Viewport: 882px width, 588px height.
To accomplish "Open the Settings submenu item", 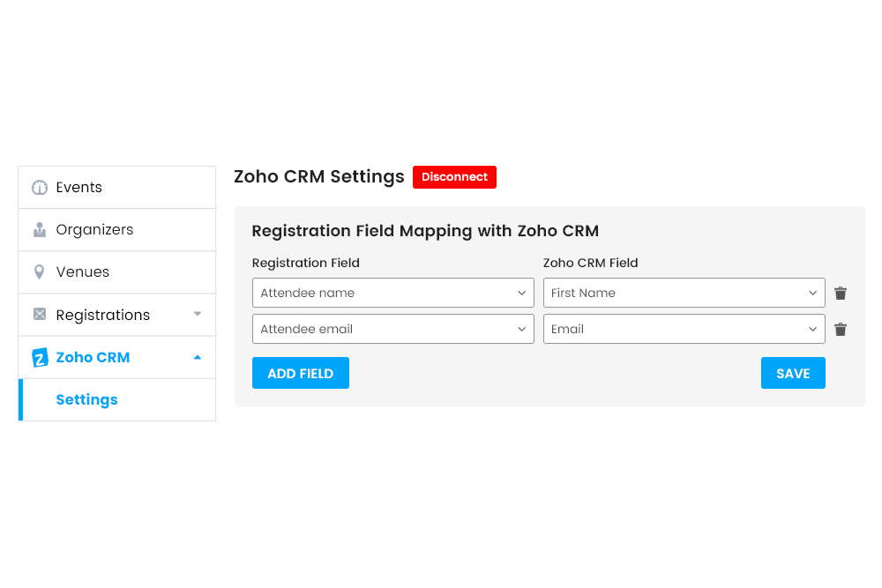I will (x=117, y=399).
